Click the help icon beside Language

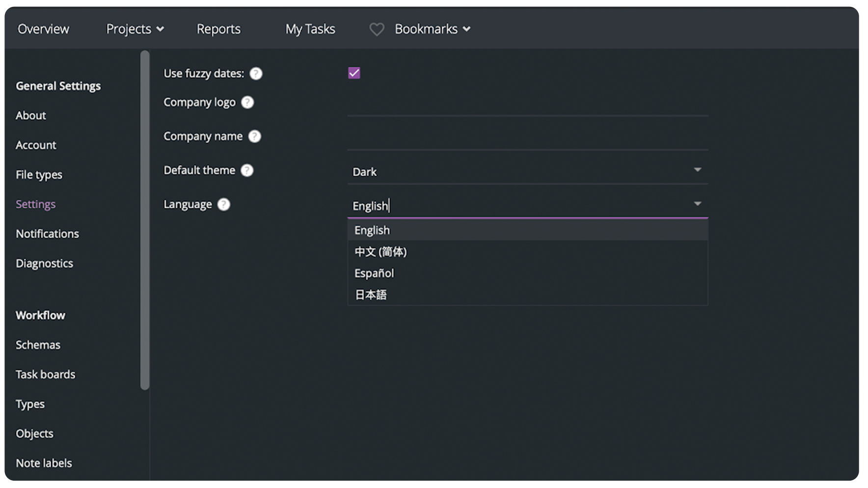pos(223,204)
